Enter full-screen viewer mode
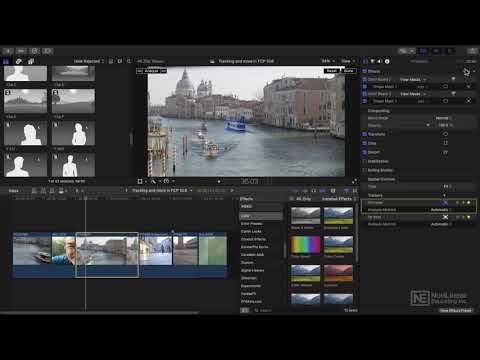480x360 pixels. point(354,181)
